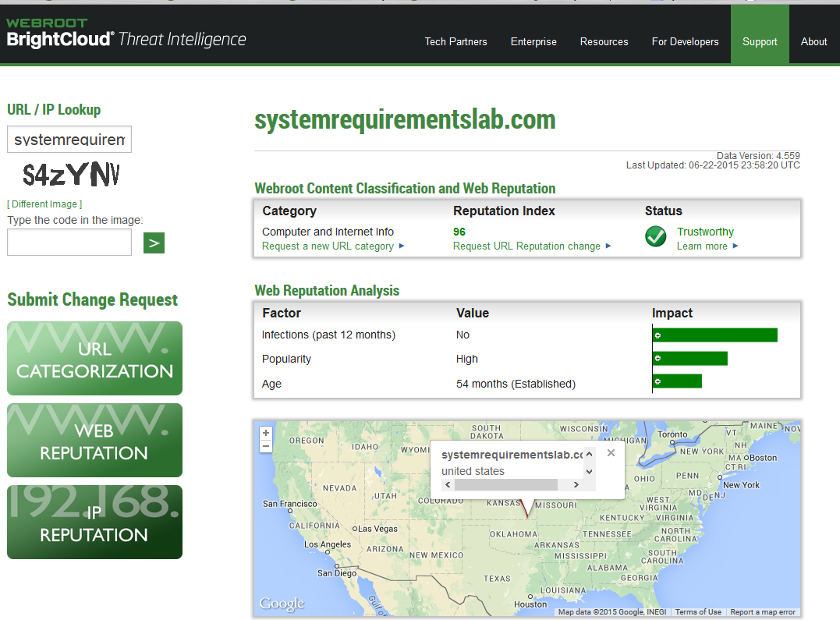The image size is (840, 620).
Task: Open the Support menu
Action: [760, 42]
